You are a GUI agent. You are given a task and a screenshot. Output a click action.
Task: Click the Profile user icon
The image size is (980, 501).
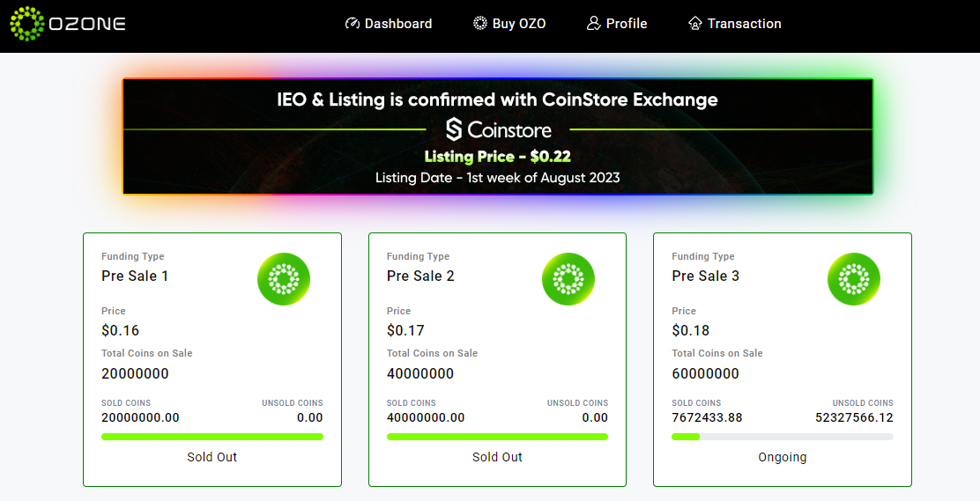594,24
